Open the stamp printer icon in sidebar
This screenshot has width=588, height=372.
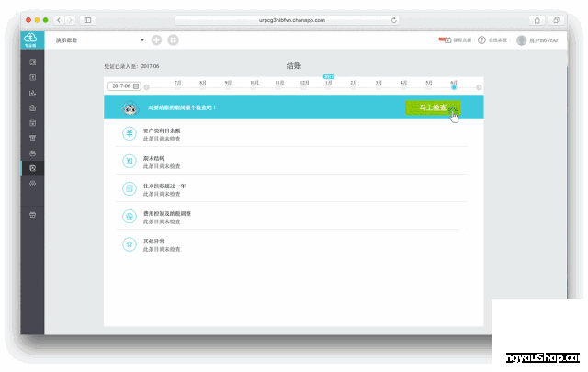point(33,153)
